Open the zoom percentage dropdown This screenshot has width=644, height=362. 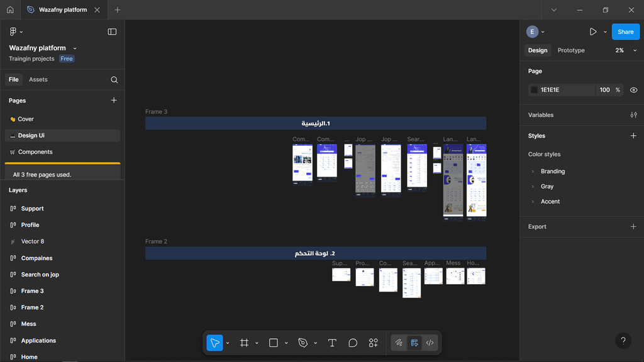[x=626, y=50]
